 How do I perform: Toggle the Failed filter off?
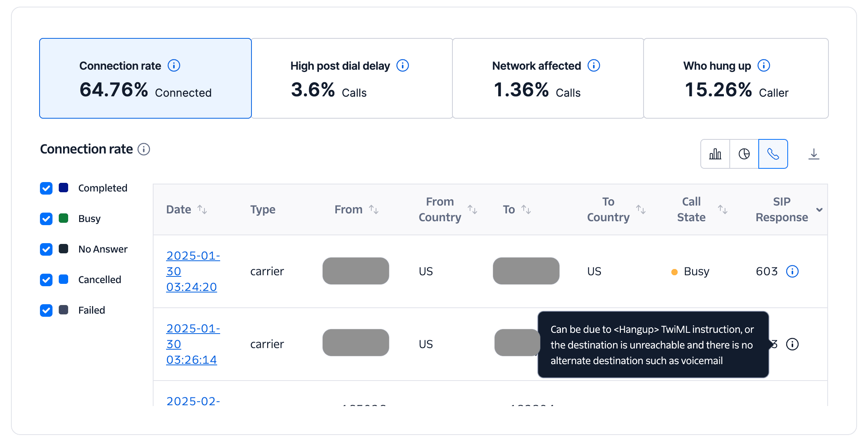[46, 310]
